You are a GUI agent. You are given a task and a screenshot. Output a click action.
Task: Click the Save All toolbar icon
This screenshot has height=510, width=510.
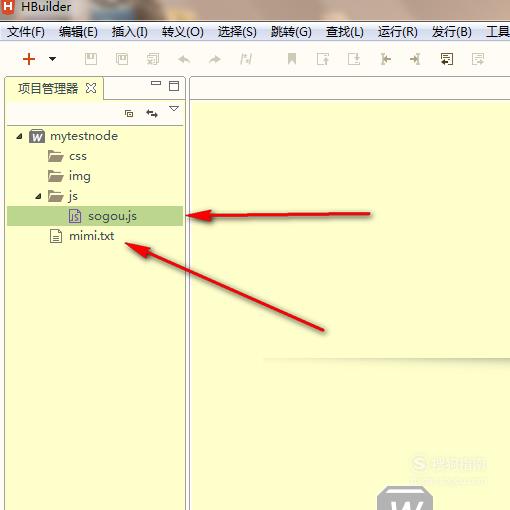[x=153, y=59]
